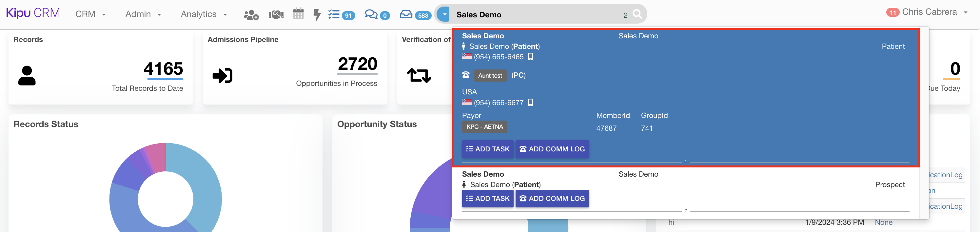
Task: Click ADD COMM LOG for the Patient result
Action: pyautogui.click(x=552, y=149)
